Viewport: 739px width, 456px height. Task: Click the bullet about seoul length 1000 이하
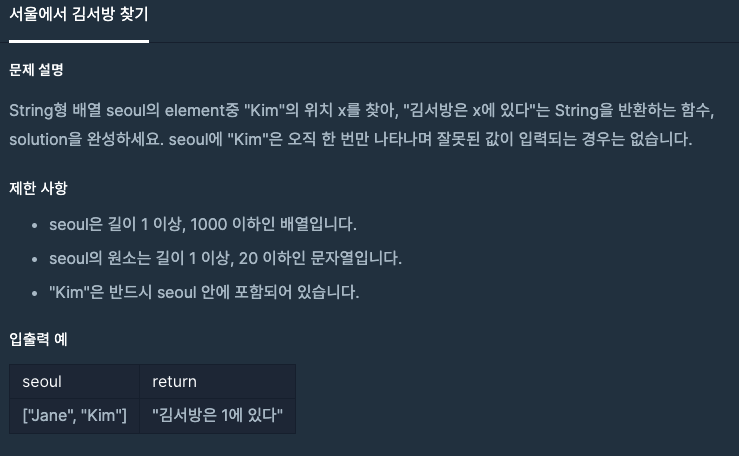(x=202, y=223)
